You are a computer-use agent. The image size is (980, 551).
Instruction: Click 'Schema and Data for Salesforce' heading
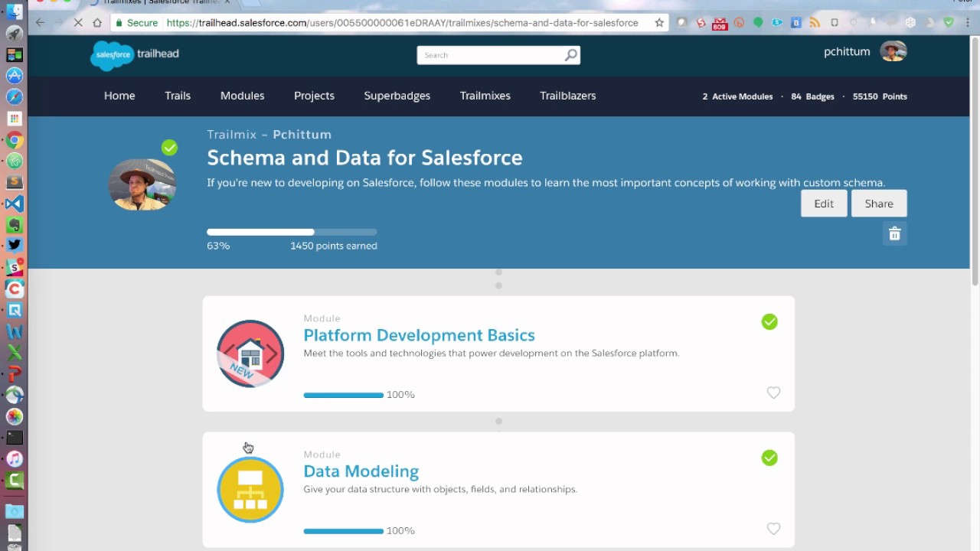coord(364,158)
